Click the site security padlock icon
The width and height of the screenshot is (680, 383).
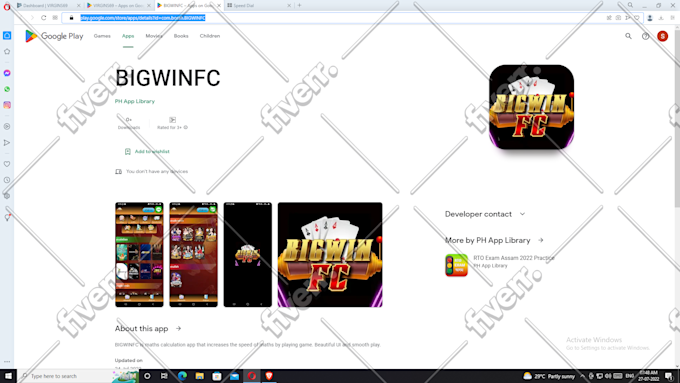point(72,18)
